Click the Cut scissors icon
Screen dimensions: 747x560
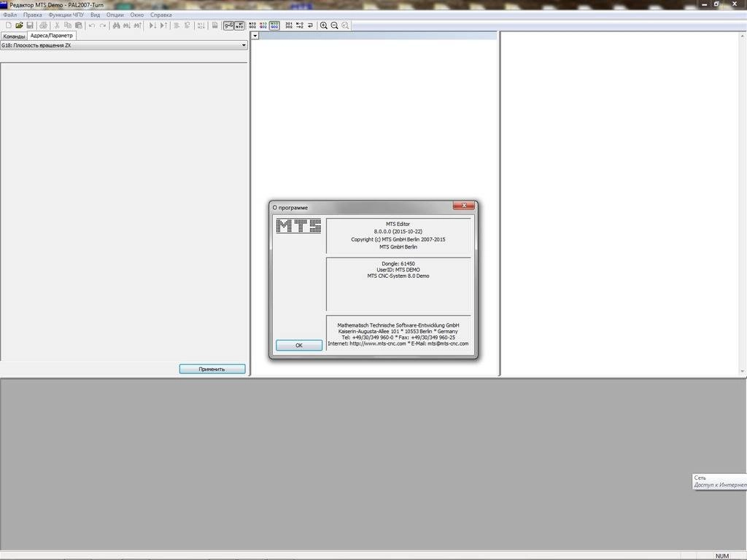(57, 26)
